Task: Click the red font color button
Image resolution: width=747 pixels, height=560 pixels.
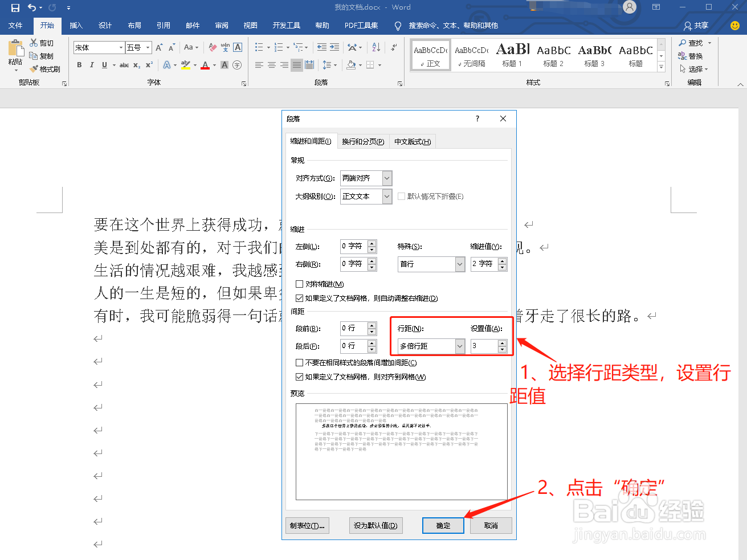Action: pos(205,65)
